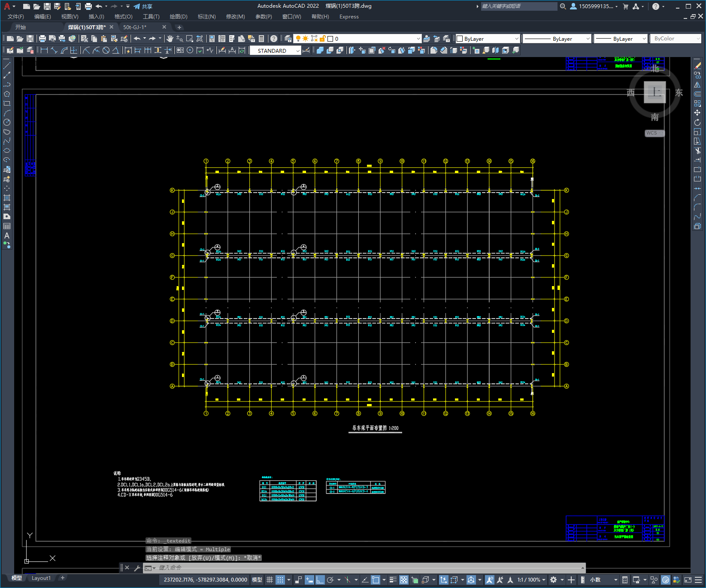706x588 pixels.
Task: Click the coordinates readout in status bar
Action: 206,580
